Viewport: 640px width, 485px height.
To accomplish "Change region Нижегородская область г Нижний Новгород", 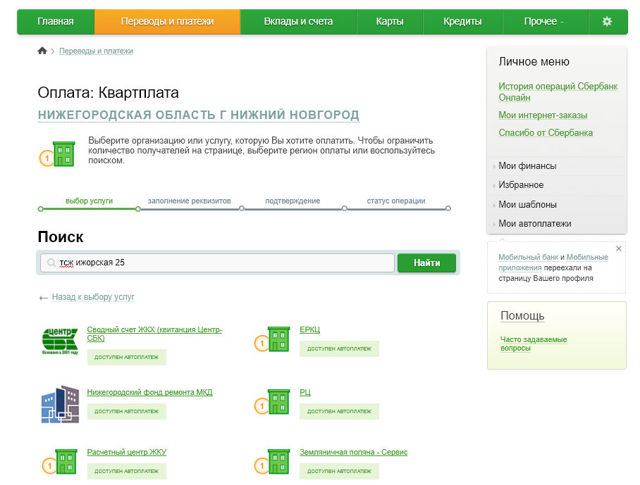I will 198,115.
